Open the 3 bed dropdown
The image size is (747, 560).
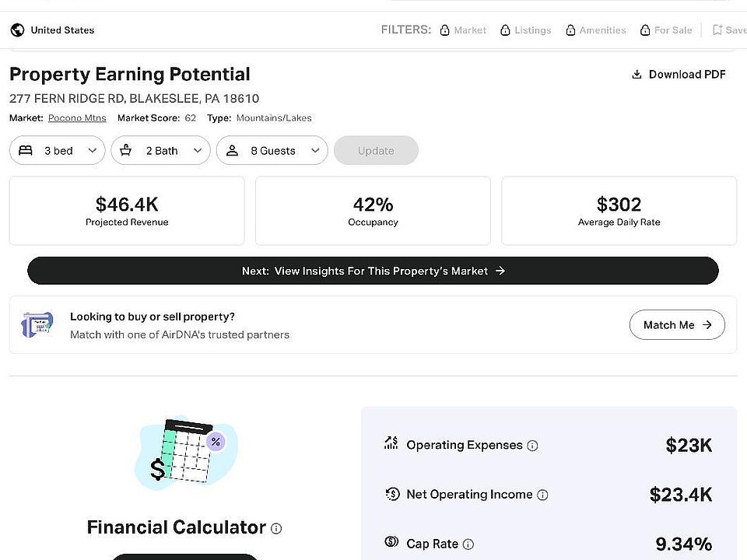coord(58,151)
